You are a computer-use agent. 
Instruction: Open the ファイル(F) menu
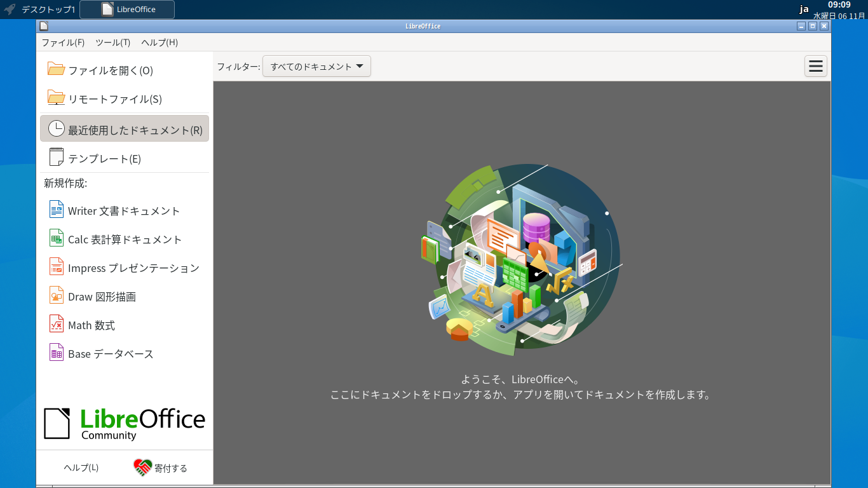click(x=63, y=43)
